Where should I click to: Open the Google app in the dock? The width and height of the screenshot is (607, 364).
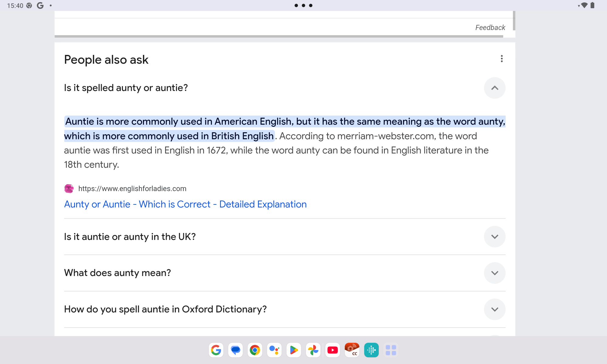pyautogui.click(x=216, y=350)
